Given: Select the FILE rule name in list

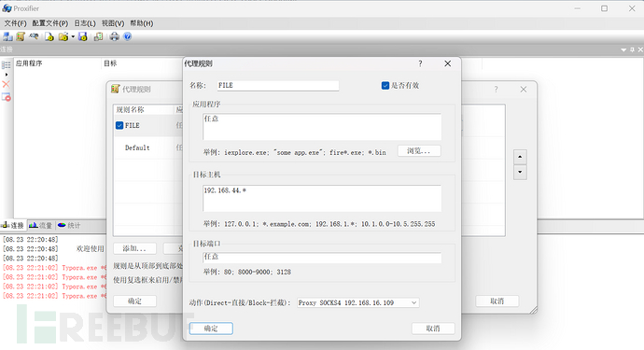Looking at the screenshot, I should pyautogui.click(x=133, y=125).
